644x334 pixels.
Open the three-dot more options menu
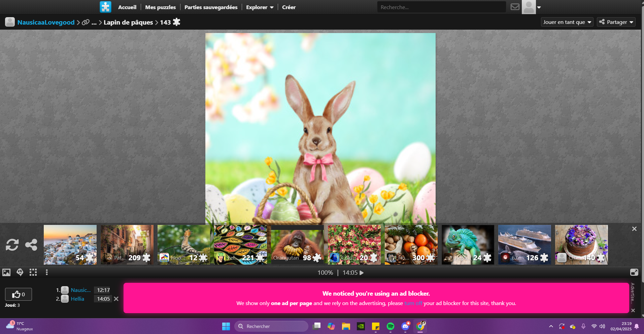point(47,272)
